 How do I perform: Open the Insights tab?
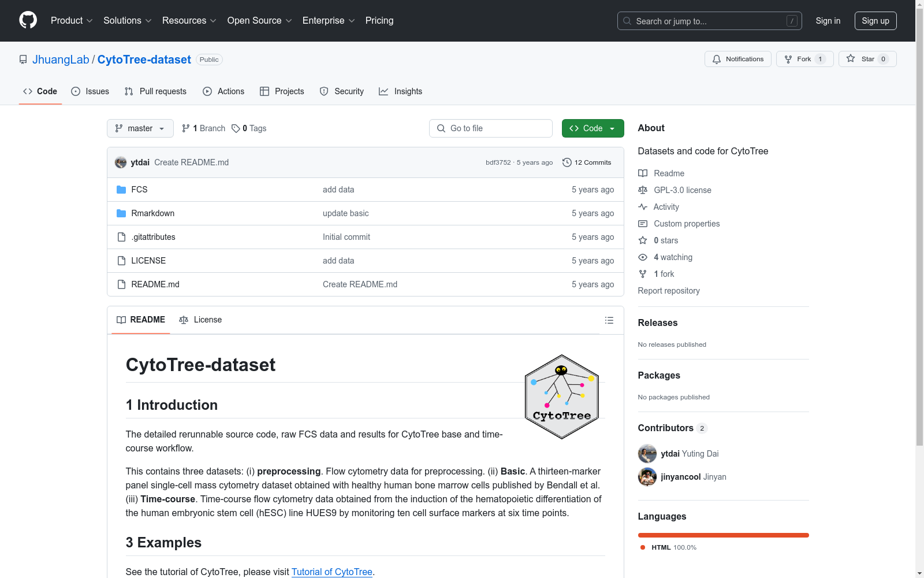pos(401,91)
